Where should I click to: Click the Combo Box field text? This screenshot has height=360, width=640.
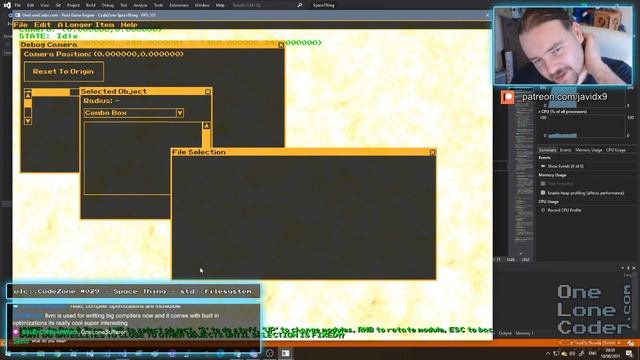coord(106,113)
